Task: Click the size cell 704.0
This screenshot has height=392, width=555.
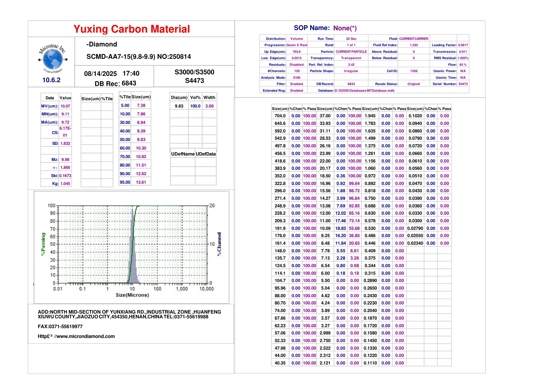Action: coord(280,116)
